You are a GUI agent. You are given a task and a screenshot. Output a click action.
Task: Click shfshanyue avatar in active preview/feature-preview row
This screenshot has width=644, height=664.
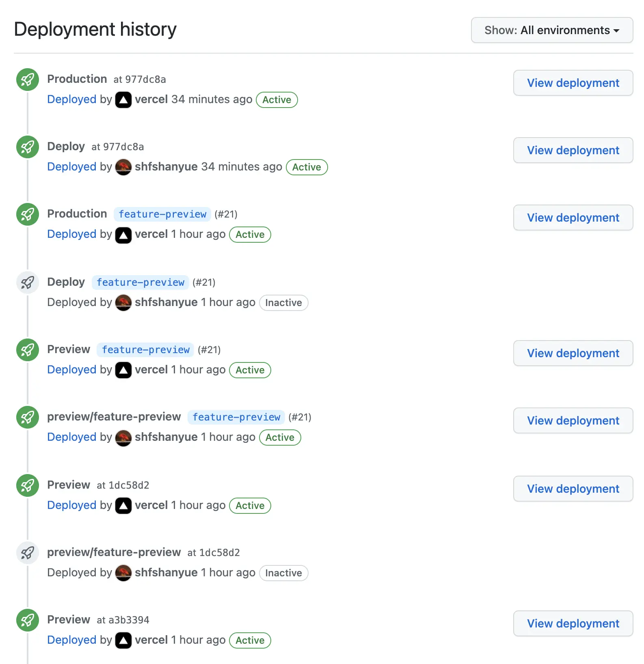pyautogui.click(x=123, y=438)
